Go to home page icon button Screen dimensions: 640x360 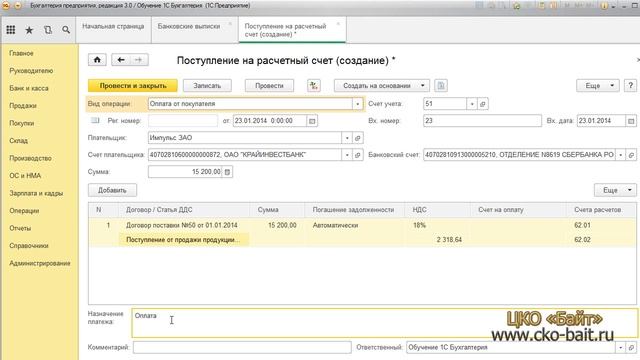pyautogui.click(x=97, y=60)
